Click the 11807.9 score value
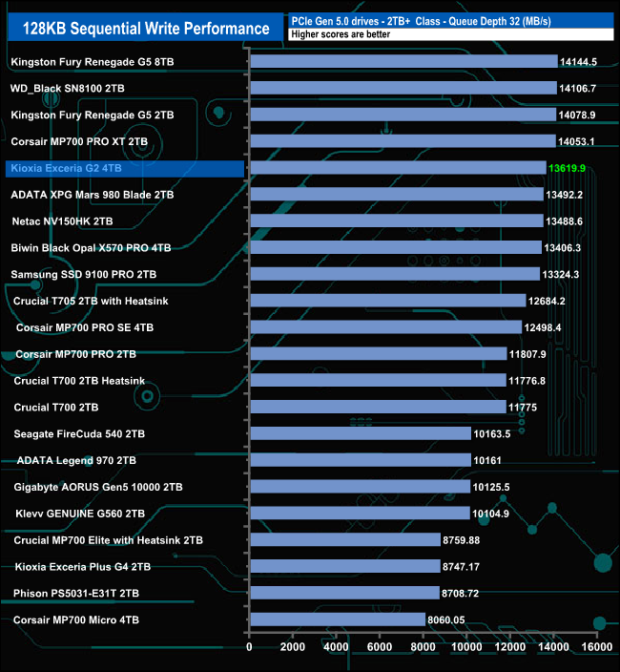The width and height of the screenshot is (620, 672). (527, 354)
